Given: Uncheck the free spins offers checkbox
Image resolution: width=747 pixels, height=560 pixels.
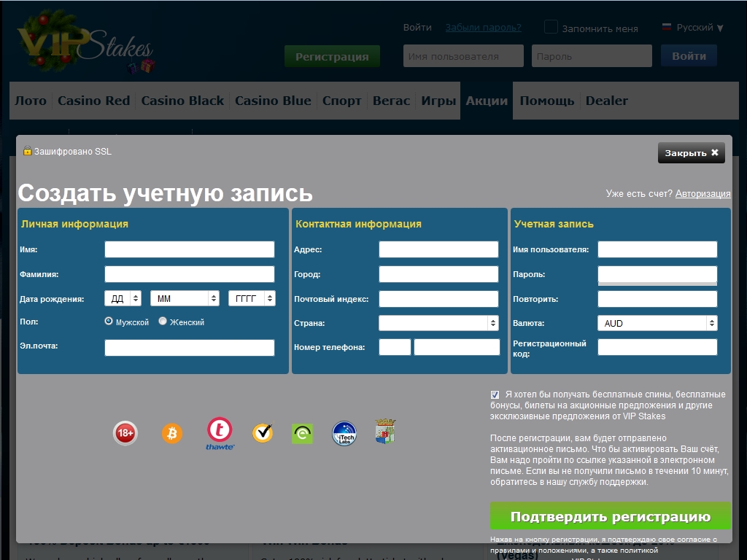Looking at the screenshot, I should point(495,394).
